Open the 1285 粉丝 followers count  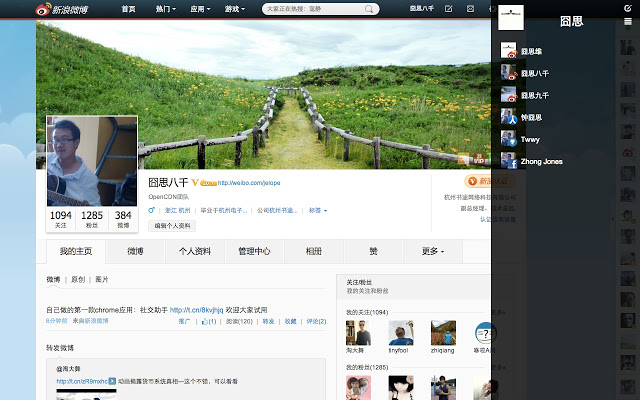click(92, 219)
